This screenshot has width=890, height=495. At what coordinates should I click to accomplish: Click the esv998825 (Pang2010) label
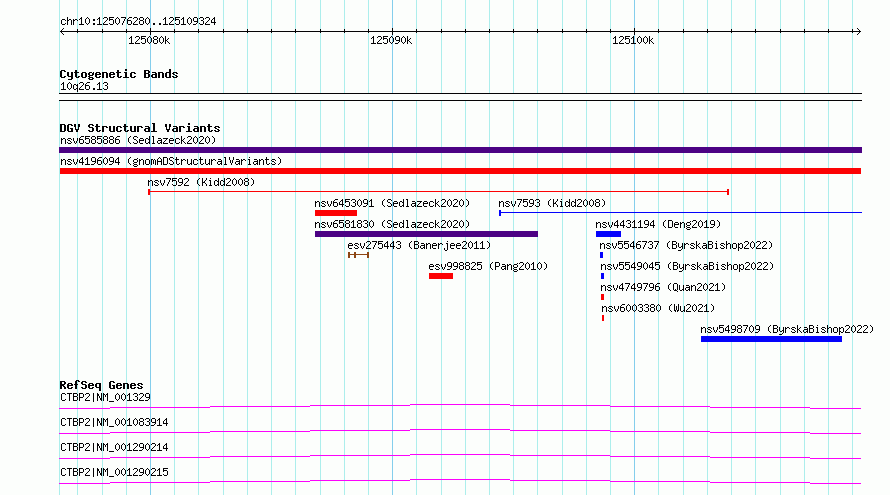point(488,266)
